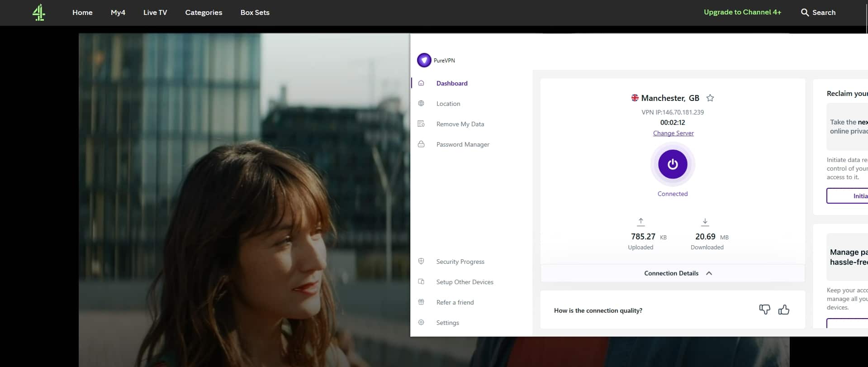Click the Dashboard home icon

point(421,83)
